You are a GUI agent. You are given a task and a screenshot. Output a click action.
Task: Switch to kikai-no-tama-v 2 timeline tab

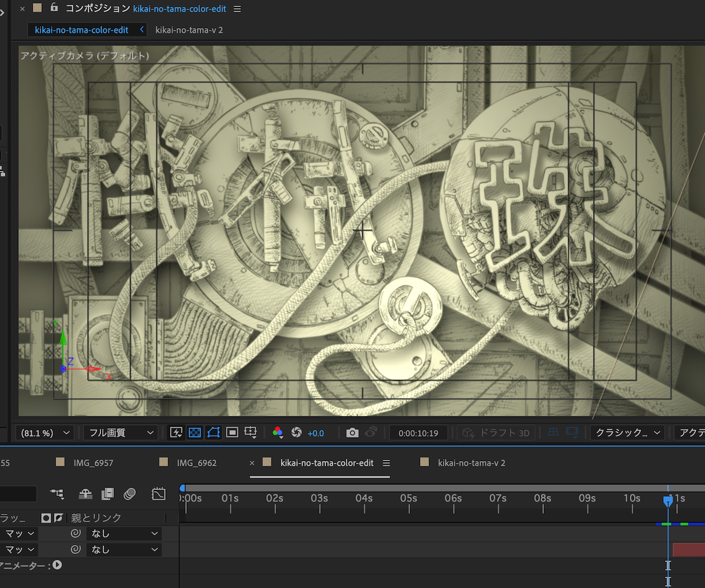[x=471, y=463]
